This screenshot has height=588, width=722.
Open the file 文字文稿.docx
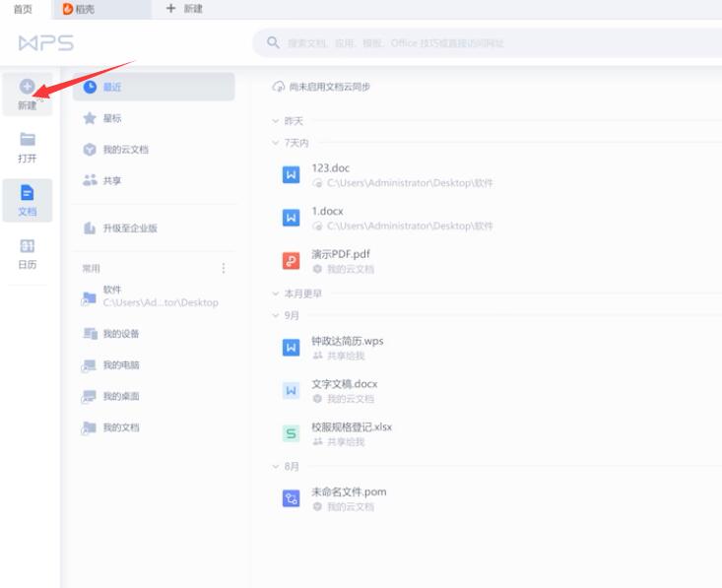click(345, 384)
